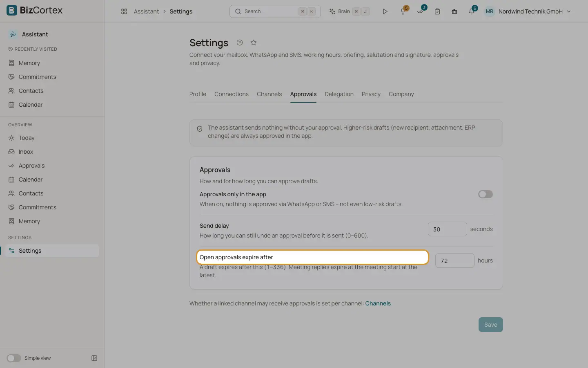Open Commitments under Recently Visited
Image resolution: width=588 pixels, height=368 pixels.
click(x=52, y=77)
